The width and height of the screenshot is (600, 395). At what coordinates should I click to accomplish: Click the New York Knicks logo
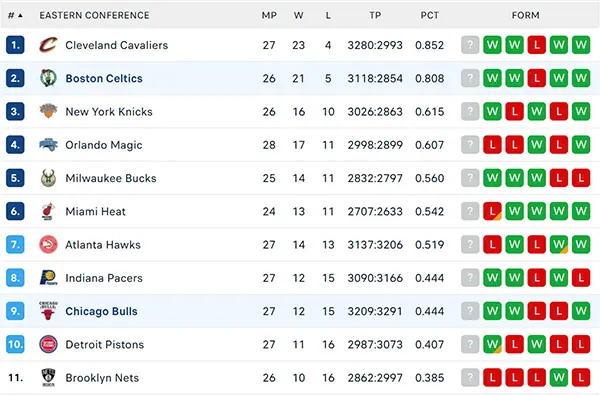pos(48,111)
